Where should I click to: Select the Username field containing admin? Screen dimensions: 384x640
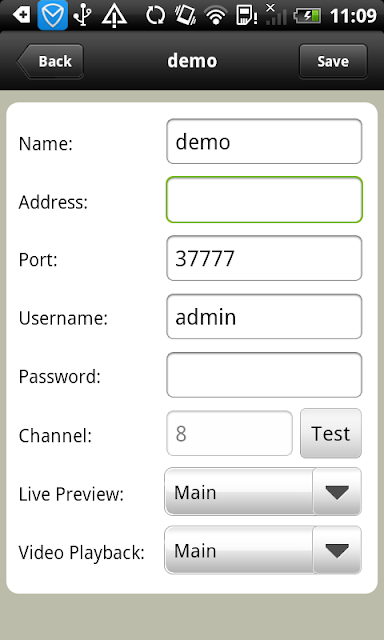(264, 316)
